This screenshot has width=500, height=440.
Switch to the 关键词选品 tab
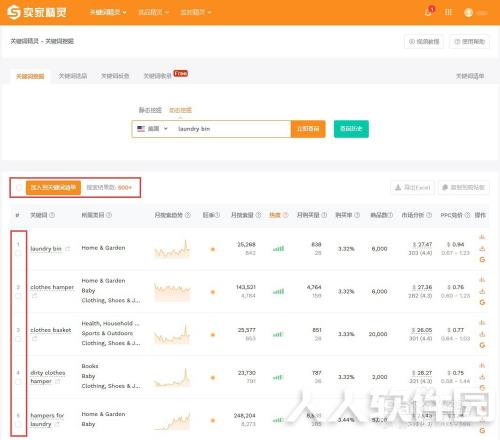(x=73, y=76)
